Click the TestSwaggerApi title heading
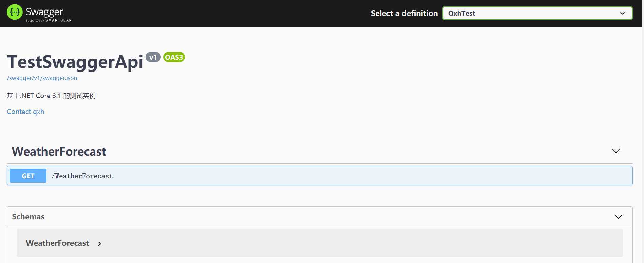This screenshot has height=263, width=644. 75,62
